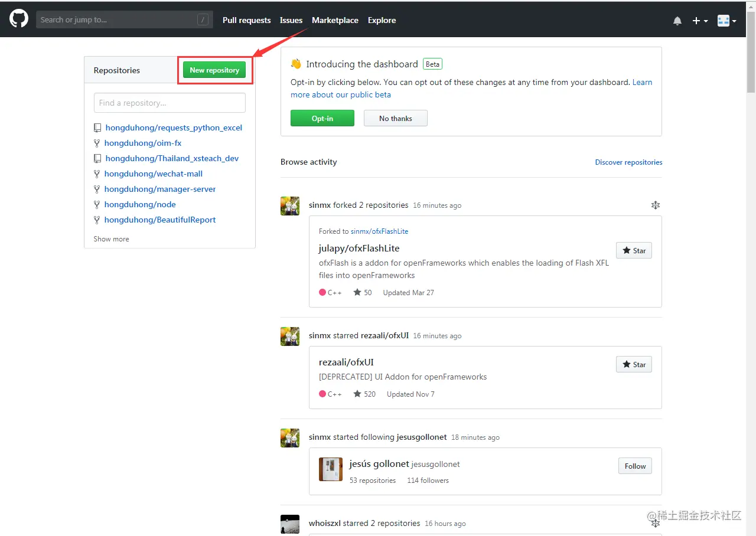Open jesús gollonet profile picture
Screen dimensions: 756x536
click(x=331, y=469)
